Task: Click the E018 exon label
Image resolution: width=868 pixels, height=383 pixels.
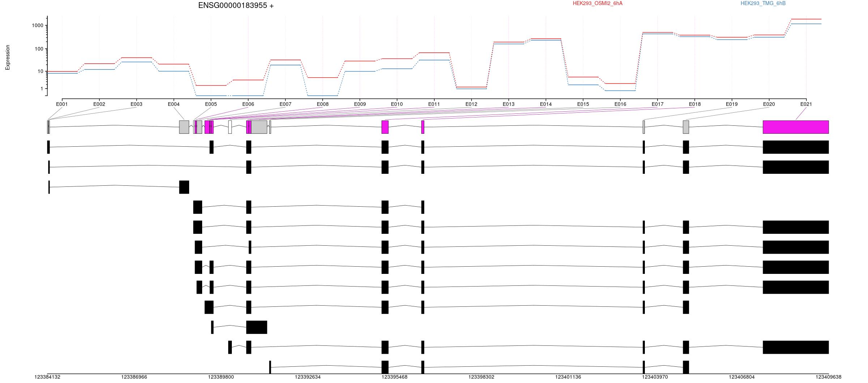Action: pyautogui.click(x=695, y=104)
